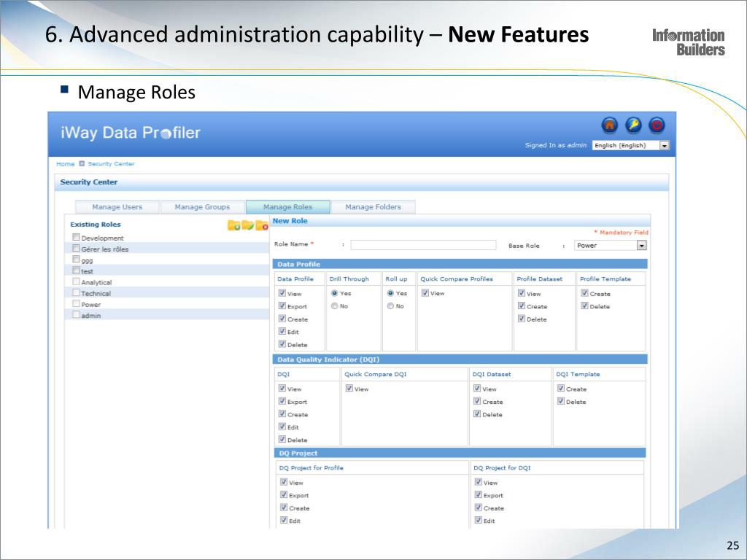
Task: Toggle Edit in the DQI column
Action: pos(282,427)
